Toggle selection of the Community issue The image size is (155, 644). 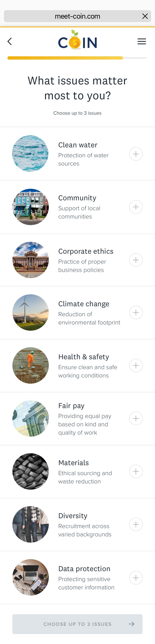point(136,207)
